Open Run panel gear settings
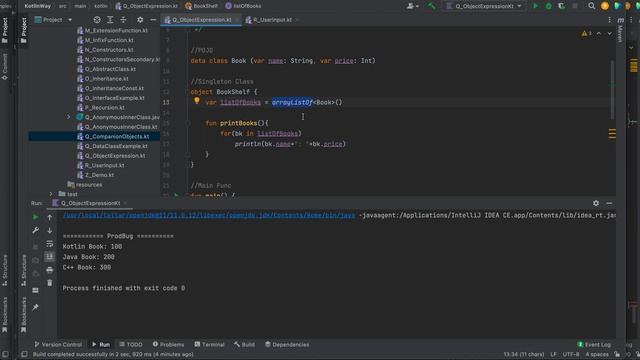Screen dimensions: 640x360 [596, 203]
